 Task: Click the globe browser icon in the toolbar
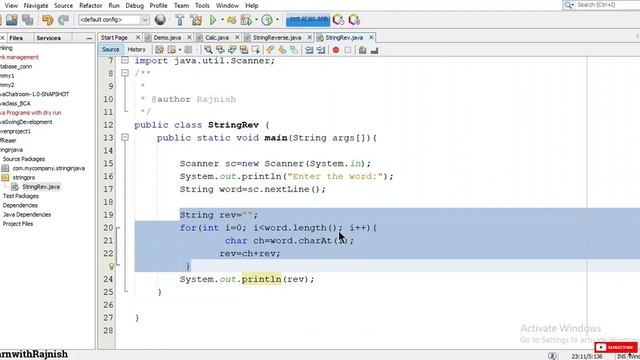click(x=160, y=19)
